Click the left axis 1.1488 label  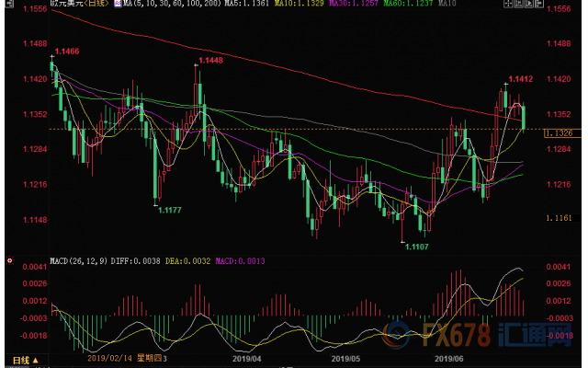point(35,44)
